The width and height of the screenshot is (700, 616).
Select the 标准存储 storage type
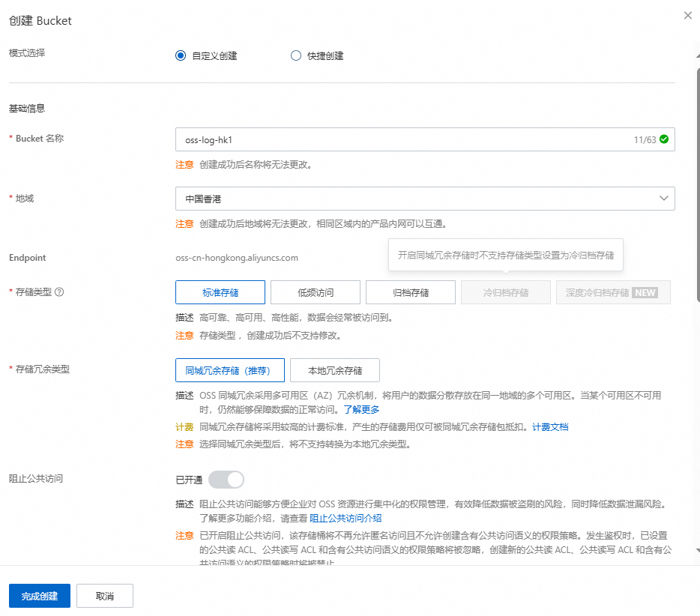[x=219, y=292]
